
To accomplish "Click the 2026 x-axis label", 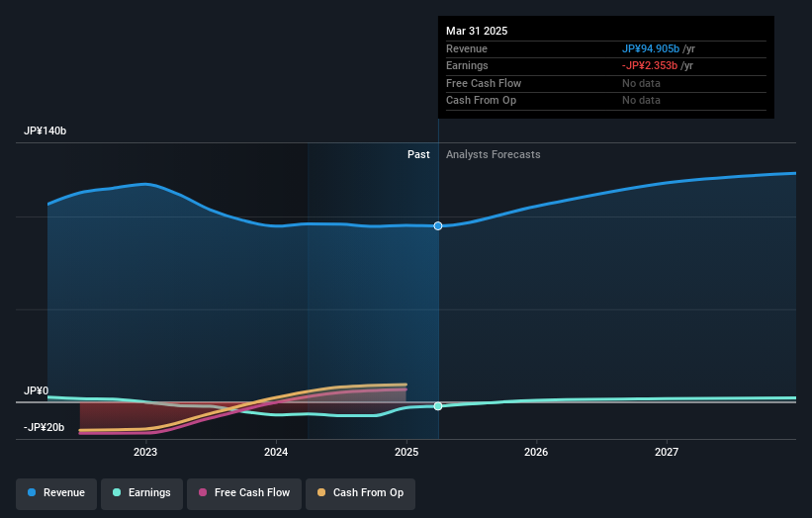I will tap(536, 453).
